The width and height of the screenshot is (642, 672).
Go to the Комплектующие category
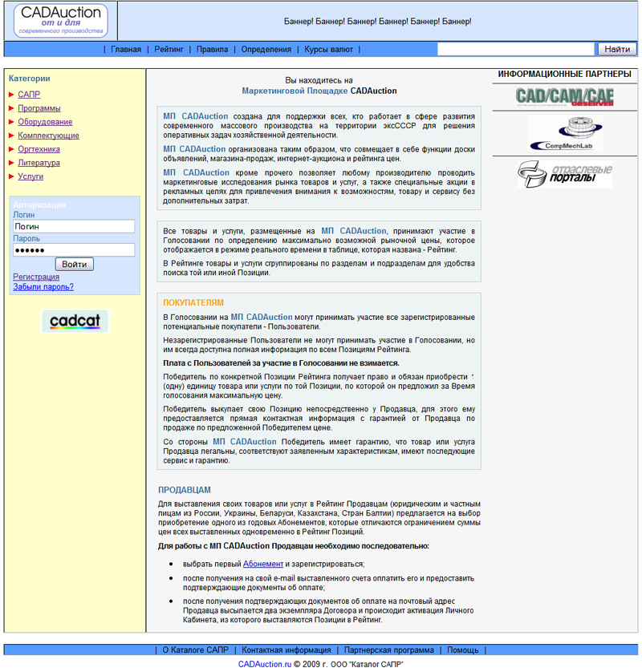(48, 136)
